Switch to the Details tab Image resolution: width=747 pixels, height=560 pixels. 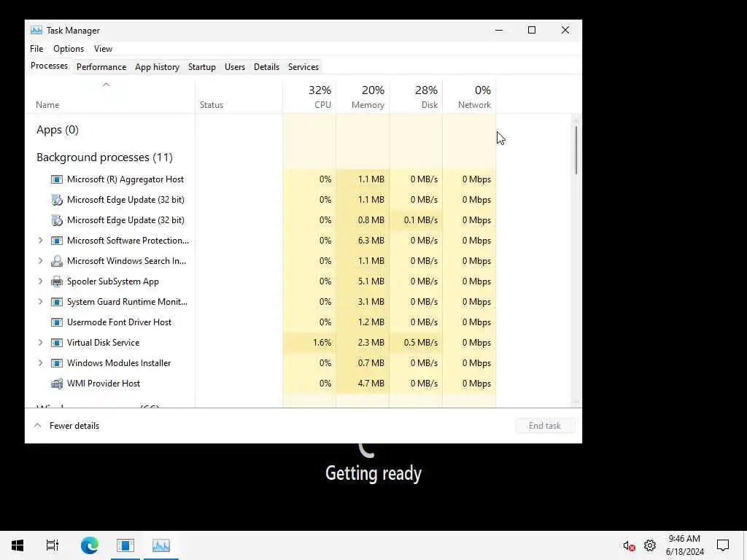coord(266,67)
